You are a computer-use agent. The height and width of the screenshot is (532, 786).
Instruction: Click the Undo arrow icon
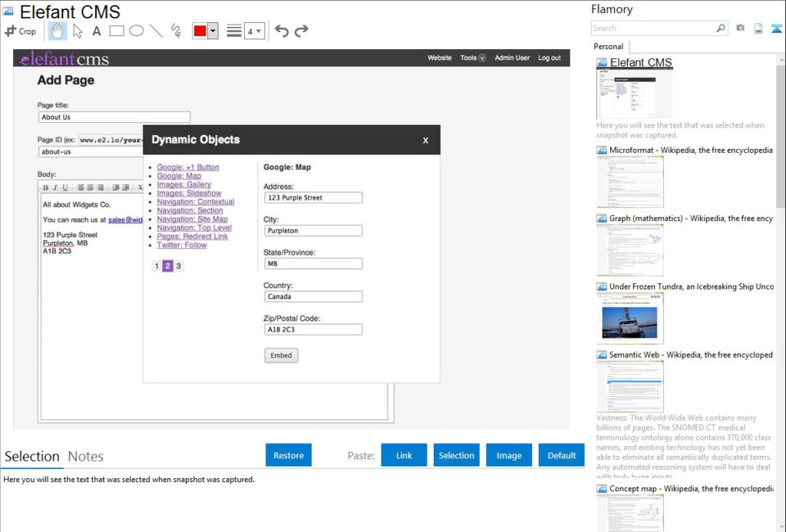pos(282,31)
